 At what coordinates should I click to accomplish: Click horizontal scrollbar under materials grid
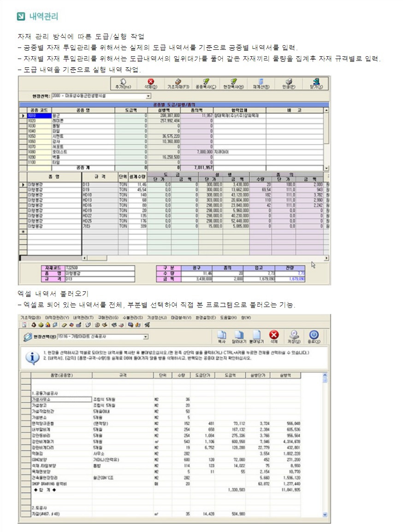coord(203,258)
